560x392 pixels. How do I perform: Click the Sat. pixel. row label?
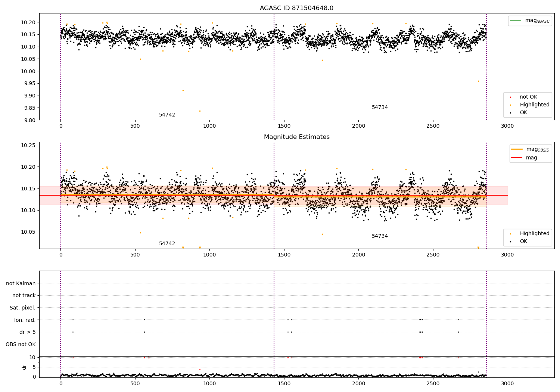tap(23, 308)
